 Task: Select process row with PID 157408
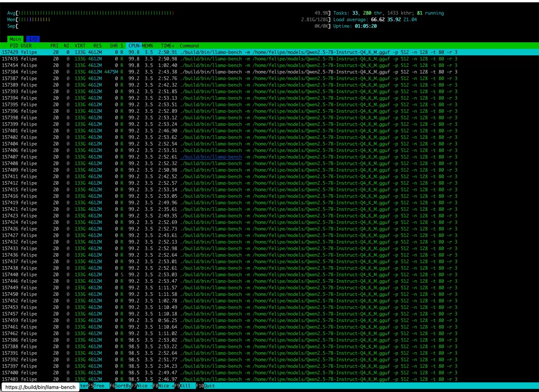pos(269,163)
